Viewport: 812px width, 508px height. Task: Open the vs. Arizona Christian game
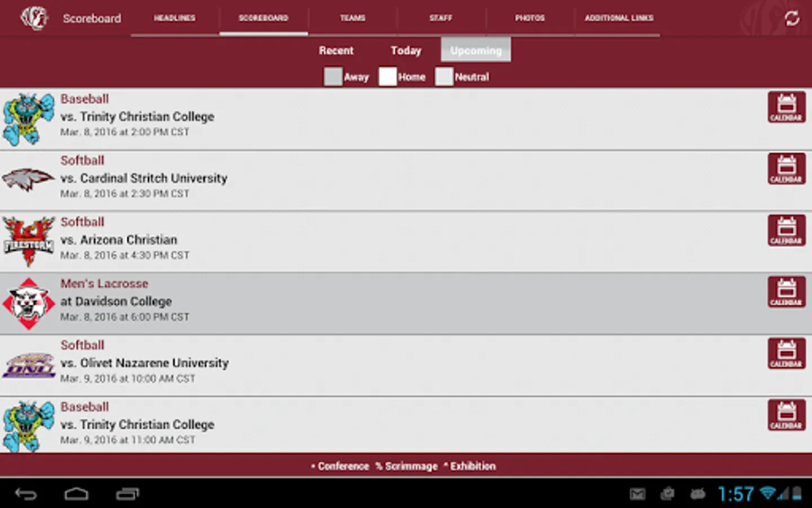point(406,242)
